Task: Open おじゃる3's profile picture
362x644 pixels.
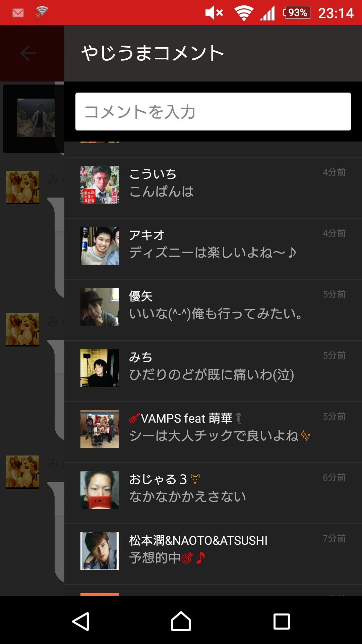Action: [100, 490]
